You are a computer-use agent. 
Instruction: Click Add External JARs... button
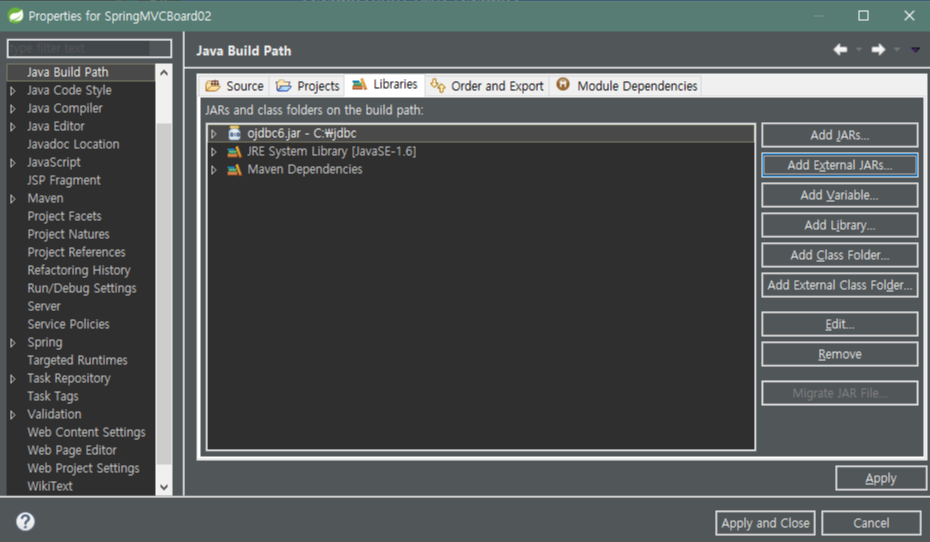[x=839, y=165]
